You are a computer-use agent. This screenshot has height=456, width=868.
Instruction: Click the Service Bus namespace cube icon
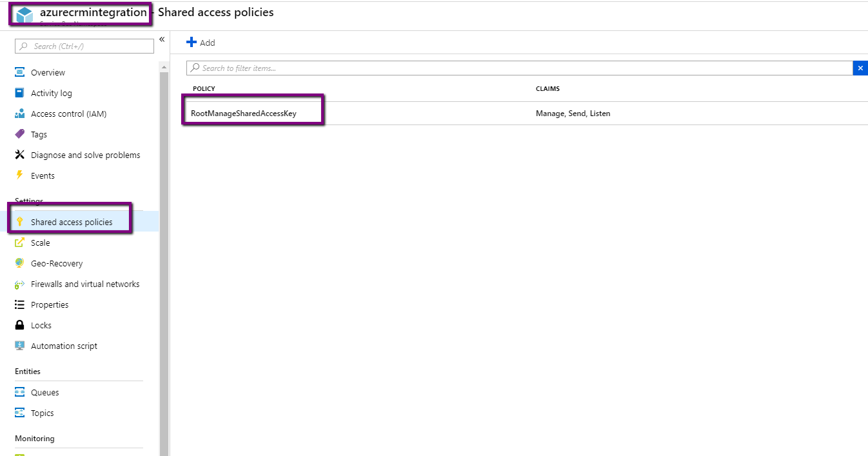(23, 12)
